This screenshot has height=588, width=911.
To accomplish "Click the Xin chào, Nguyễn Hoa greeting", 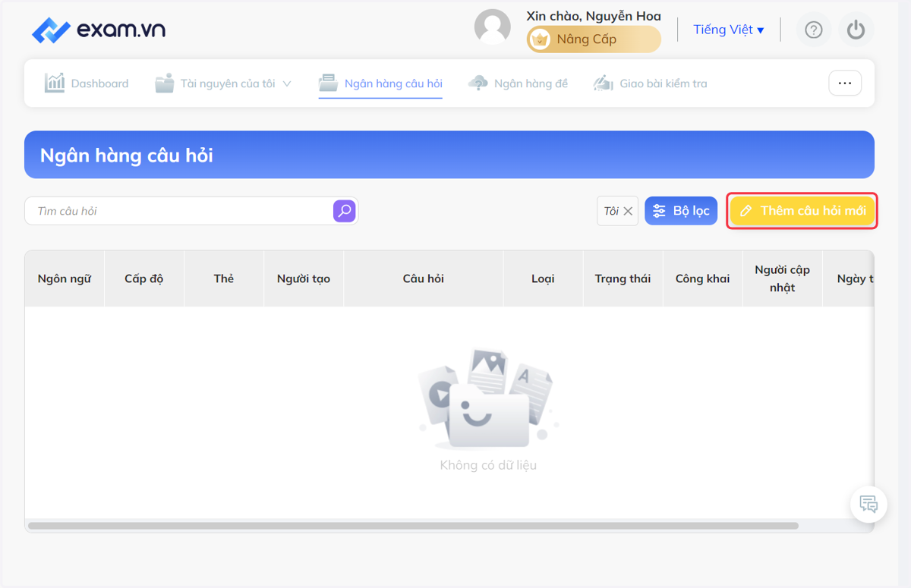I will pyautogui.click(x=594, y=16).
